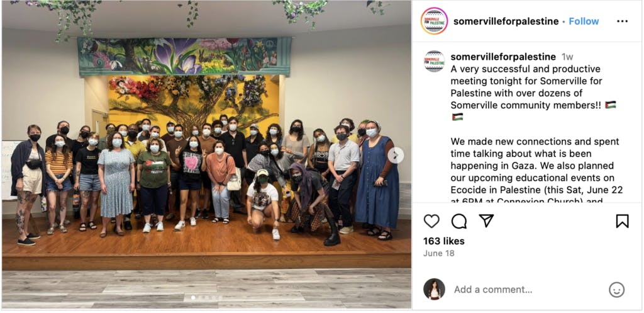Click the 1w timestamp beside the caption
Image resolution: width=644 pixels, height=313 pixels.
click(567, 57)
